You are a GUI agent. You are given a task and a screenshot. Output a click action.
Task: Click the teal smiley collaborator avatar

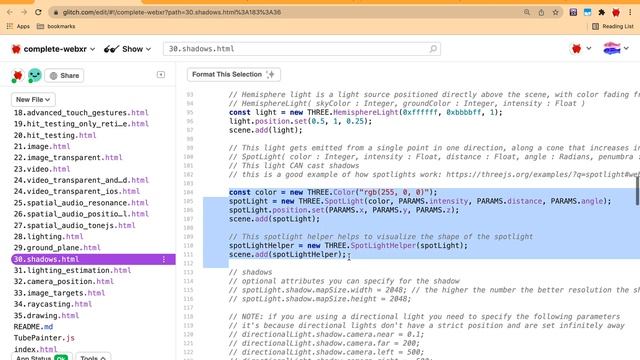click(x=35, y=76)
